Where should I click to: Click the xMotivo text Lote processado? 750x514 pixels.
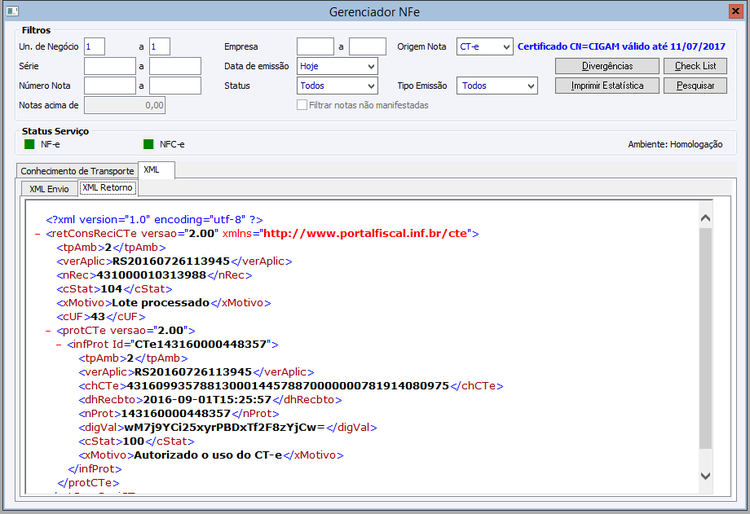pyautogui.click(x=161, y=303)
